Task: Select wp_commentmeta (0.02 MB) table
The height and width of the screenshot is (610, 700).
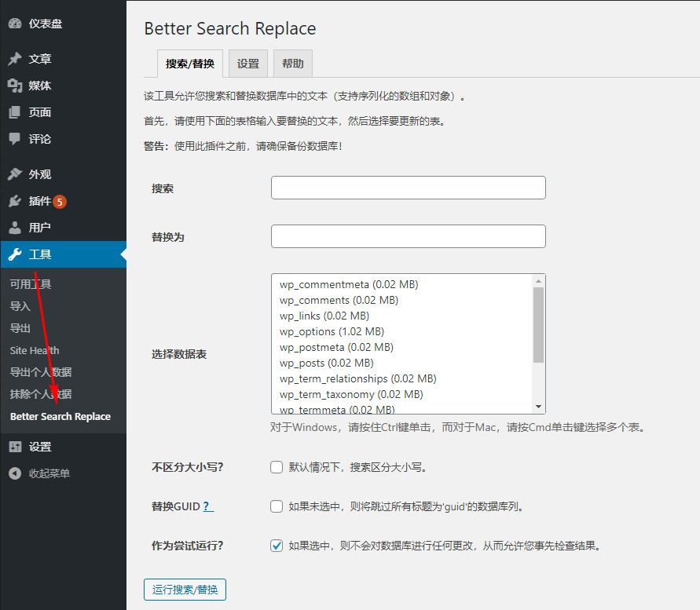Action: click(349, 285)
